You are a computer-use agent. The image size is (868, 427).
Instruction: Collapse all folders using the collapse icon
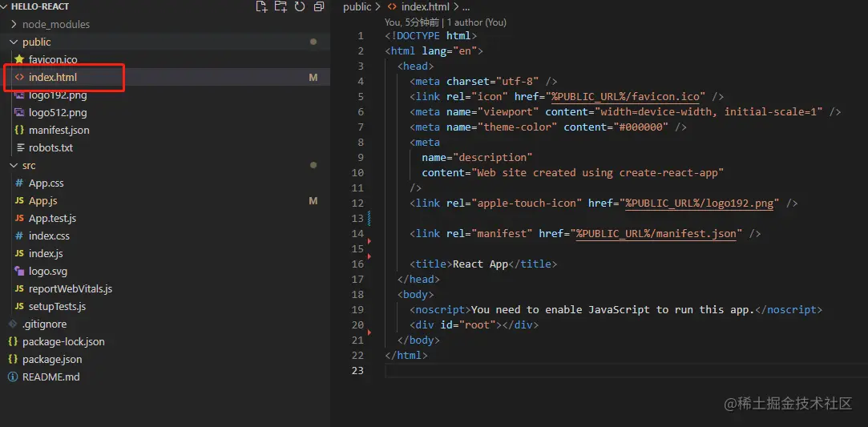pos(319,6)
